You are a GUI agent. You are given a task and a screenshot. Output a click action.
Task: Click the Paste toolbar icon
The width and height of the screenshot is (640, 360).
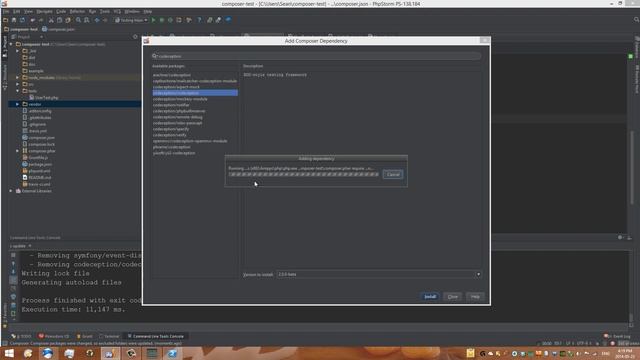pyautogui.click(x=68, y=20)
